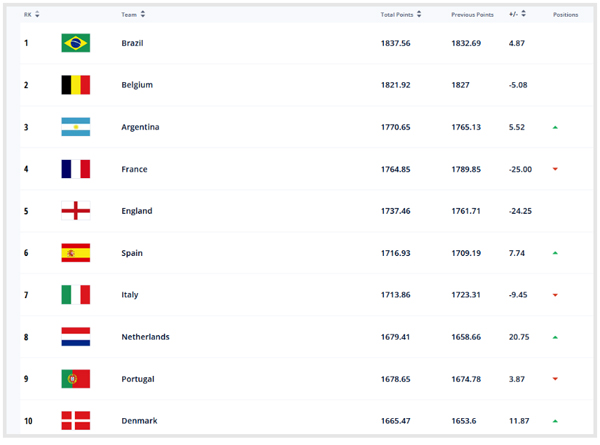Click the England flag icon
The width and height of the screenshot is (600, 445).
[75, 211]
